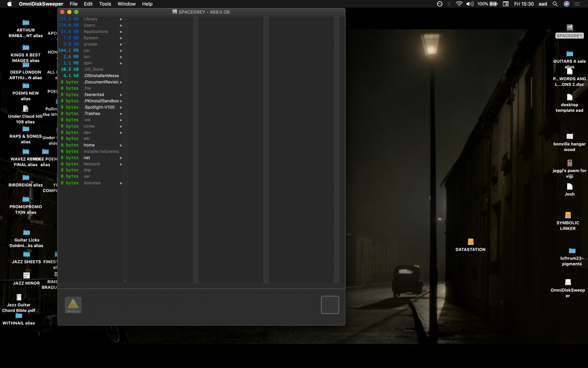Open the File menu
This screenshot has width=588, height=368.
(x=73, y=4)
